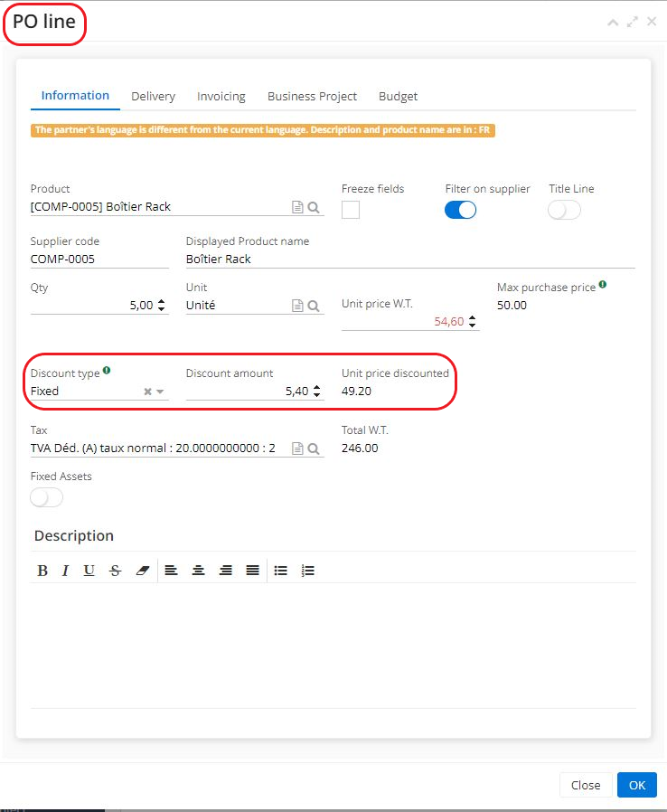The width and height of the screenshot is (667, 812).
Task: Center align the description text
Action: (x=198, y=571)
